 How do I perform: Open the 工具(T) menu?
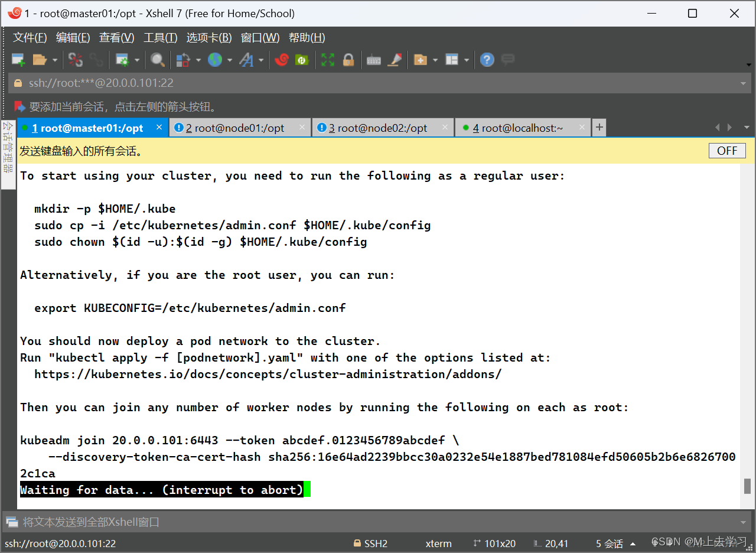(160, 38)
